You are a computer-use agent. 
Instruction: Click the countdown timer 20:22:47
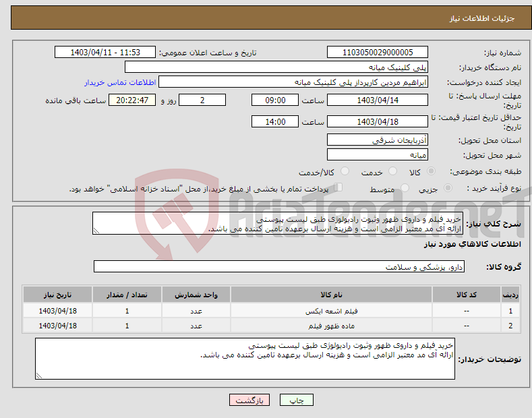(132, 100)
